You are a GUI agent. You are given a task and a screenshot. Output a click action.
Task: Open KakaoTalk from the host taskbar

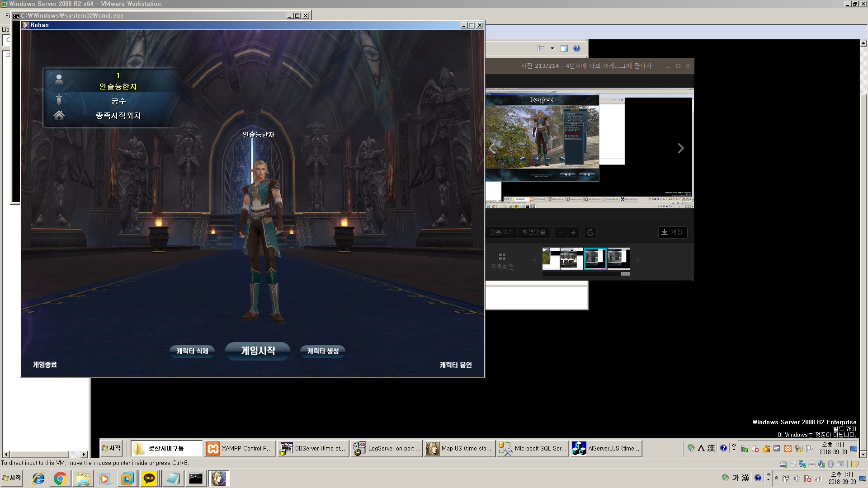click(149, 479)
